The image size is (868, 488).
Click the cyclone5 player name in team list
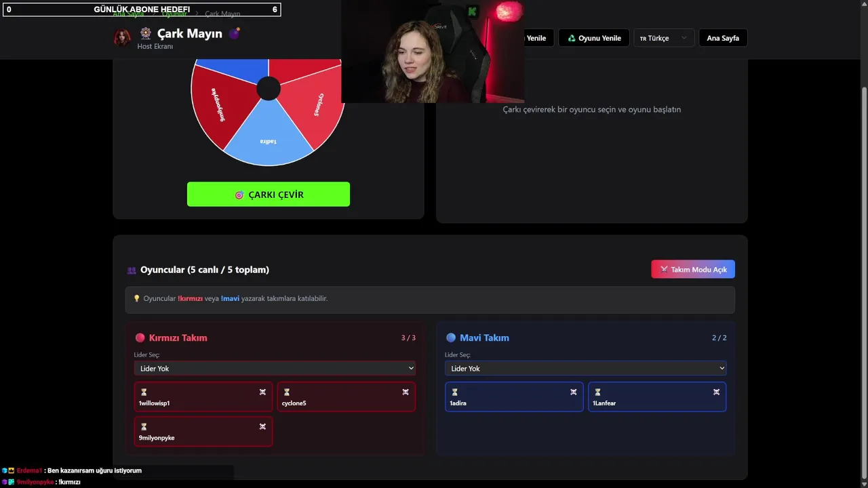click(294, 403)
